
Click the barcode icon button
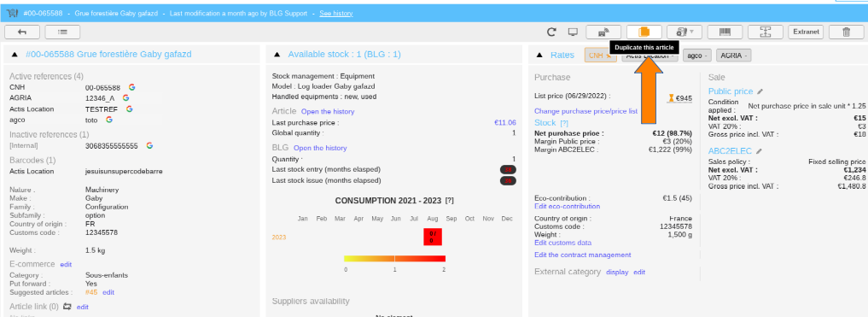click(725, 32)
